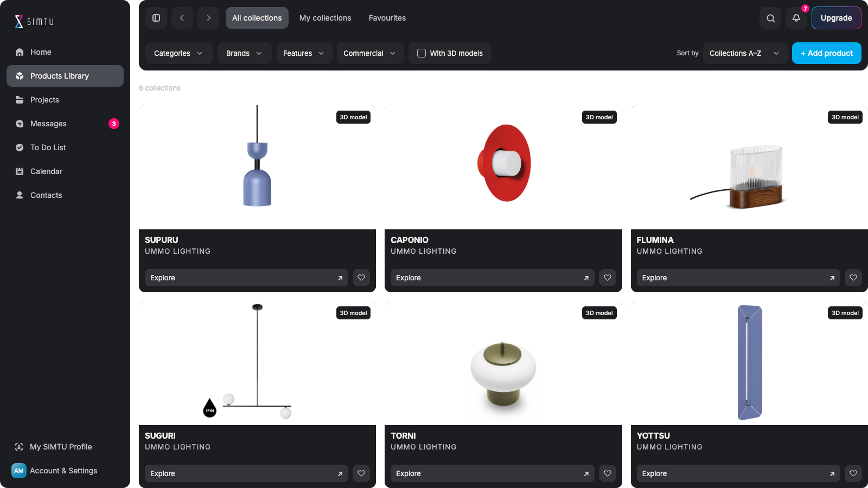Explore the YOTTSU collection
868x488 pixels.
738,473
